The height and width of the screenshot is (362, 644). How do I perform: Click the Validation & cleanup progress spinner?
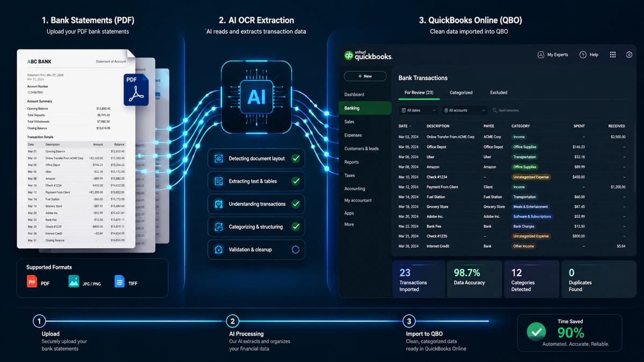click(x=295, y=249)
